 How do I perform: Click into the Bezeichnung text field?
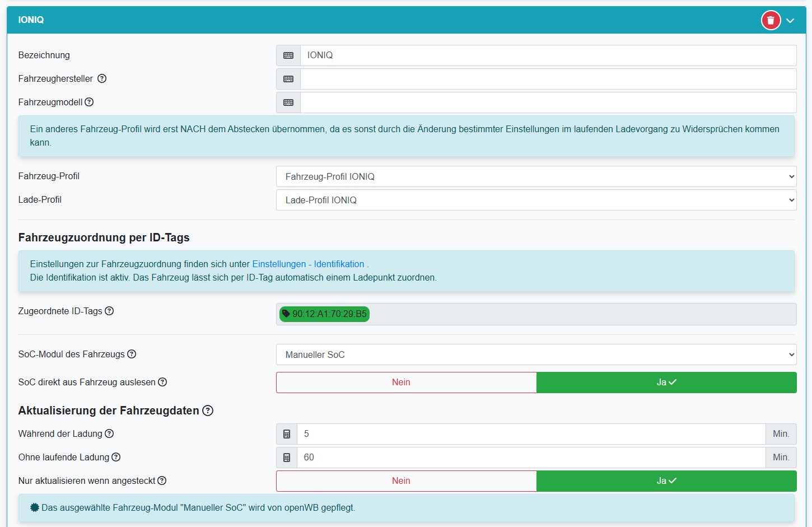click(x=548, y=55)
